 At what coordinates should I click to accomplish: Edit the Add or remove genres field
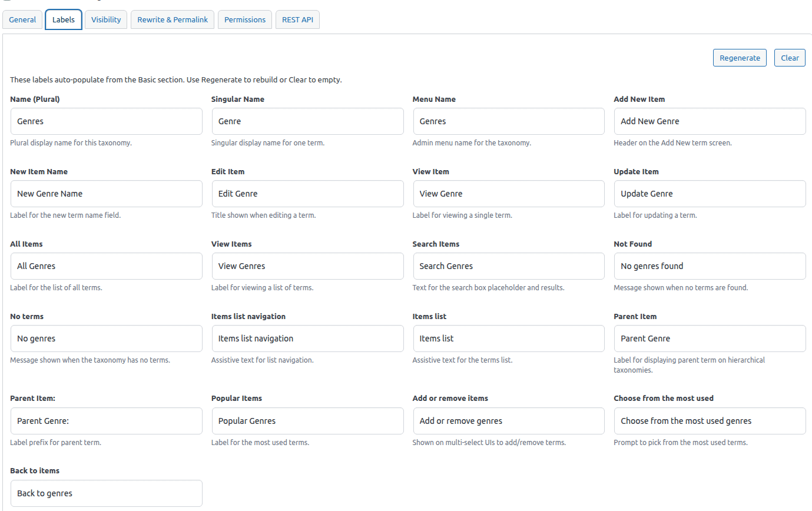tap(509, 421)
